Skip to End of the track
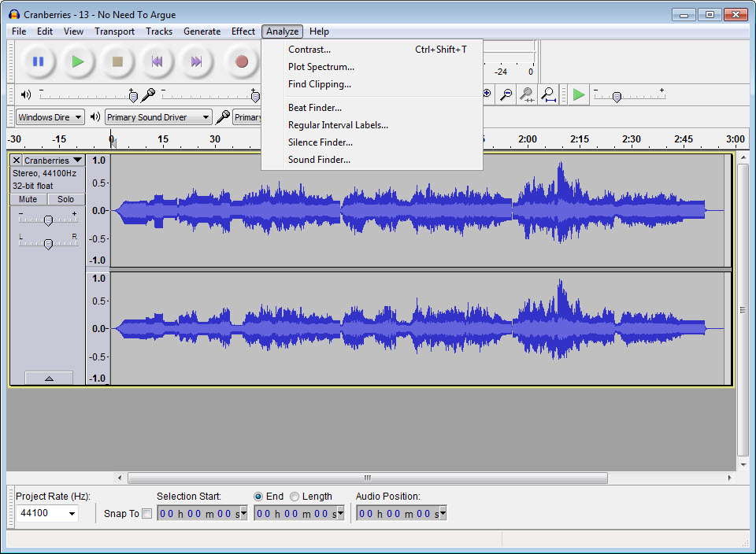The image size is (756, 554). click(x=196, y=61)
